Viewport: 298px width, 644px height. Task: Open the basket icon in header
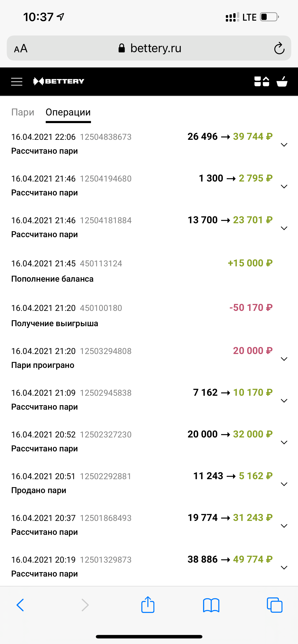(x=282, y=81)
